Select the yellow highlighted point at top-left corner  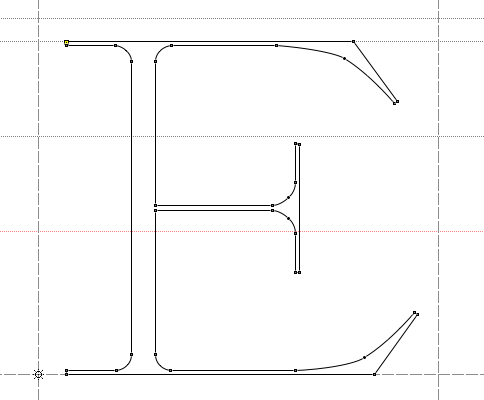click(67, 42)
